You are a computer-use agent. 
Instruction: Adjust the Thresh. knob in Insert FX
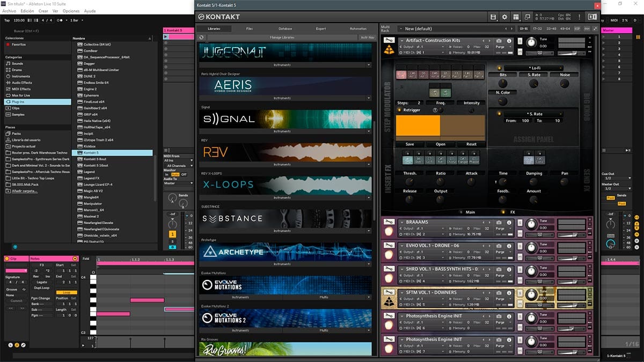coord(409,182)
